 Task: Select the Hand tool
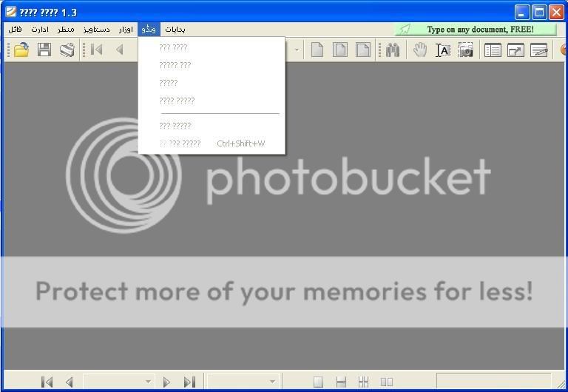420,50
